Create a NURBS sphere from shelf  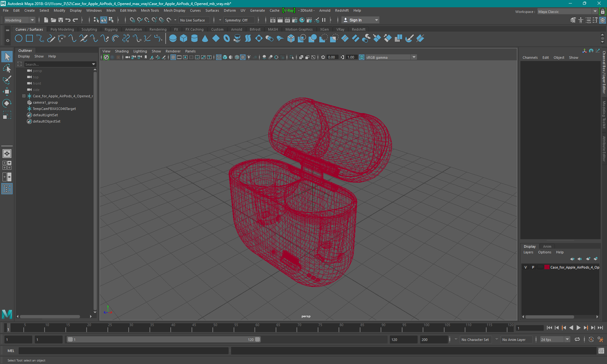point(173,39)
